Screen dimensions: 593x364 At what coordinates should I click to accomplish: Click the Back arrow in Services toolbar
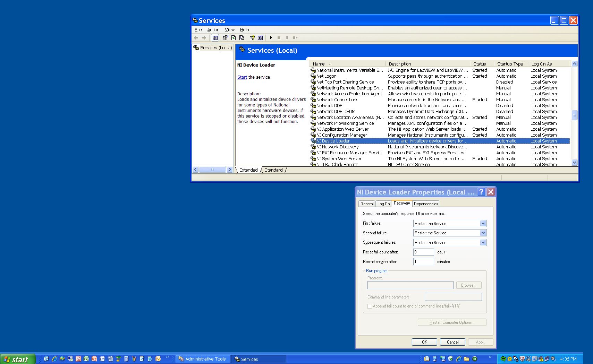[196, 38]
